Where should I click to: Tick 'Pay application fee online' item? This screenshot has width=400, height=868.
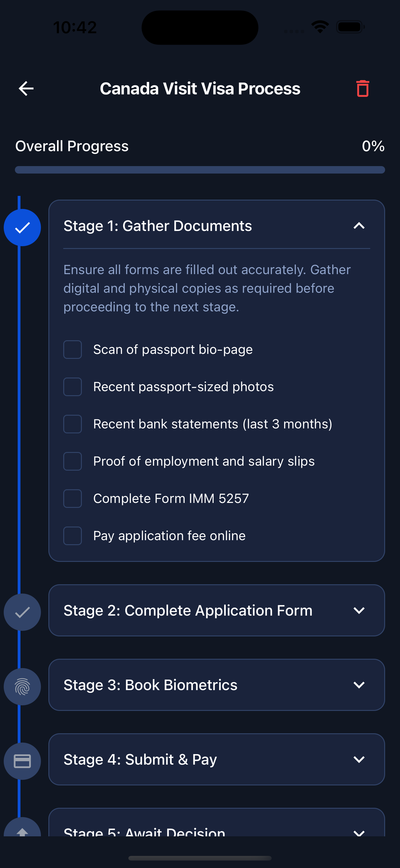click(73, 536)
